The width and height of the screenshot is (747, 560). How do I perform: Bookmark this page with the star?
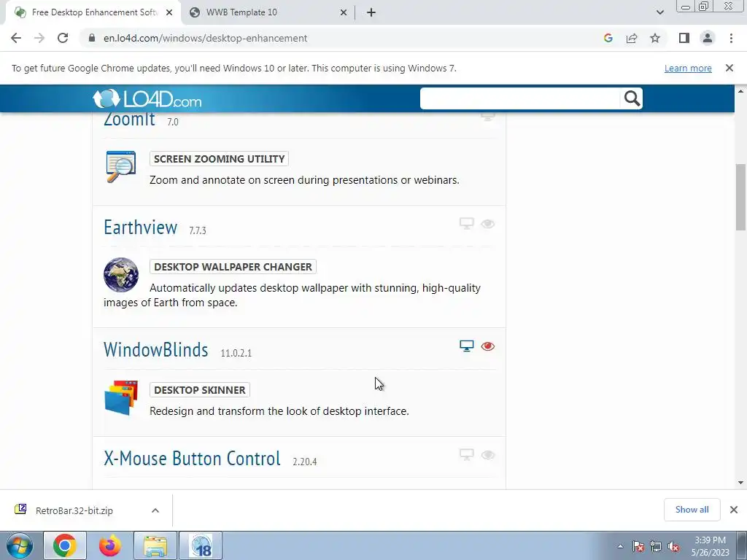click(655, 38)
